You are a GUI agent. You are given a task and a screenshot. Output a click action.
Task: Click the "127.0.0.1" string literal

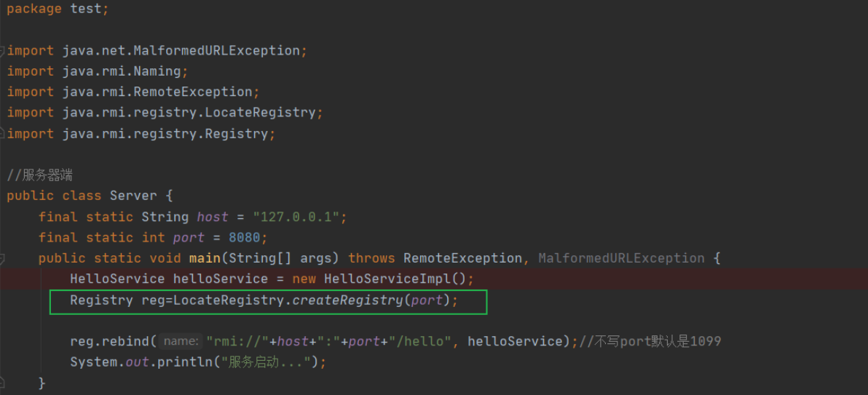296,217
